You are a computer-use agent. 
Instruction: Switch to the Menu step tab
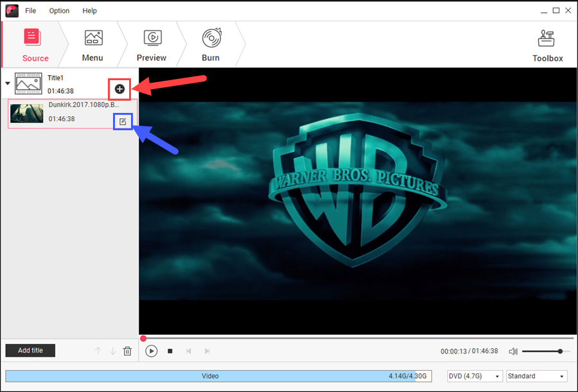93,44
